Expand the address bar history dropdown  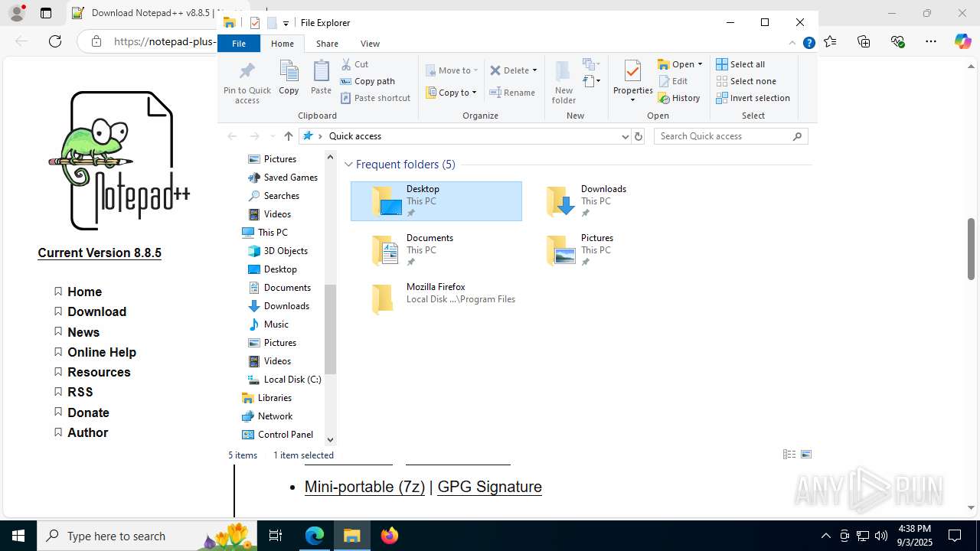click(x=625, y=136)
